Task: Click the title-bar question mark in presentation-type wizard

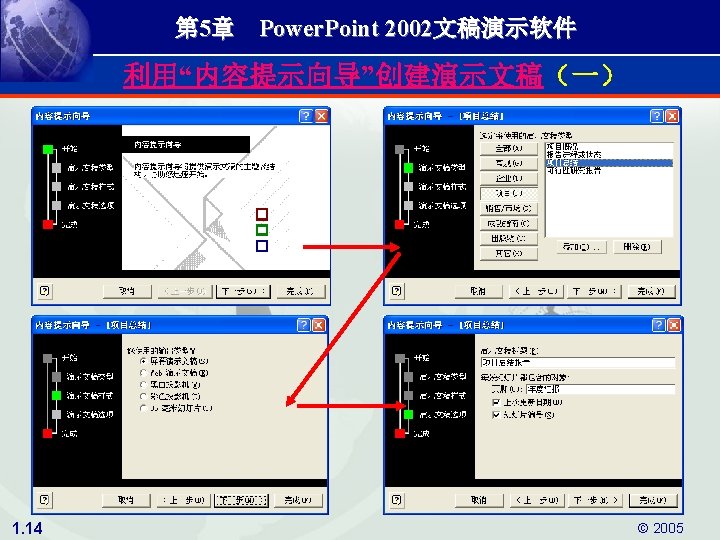Action: (657, 116)
